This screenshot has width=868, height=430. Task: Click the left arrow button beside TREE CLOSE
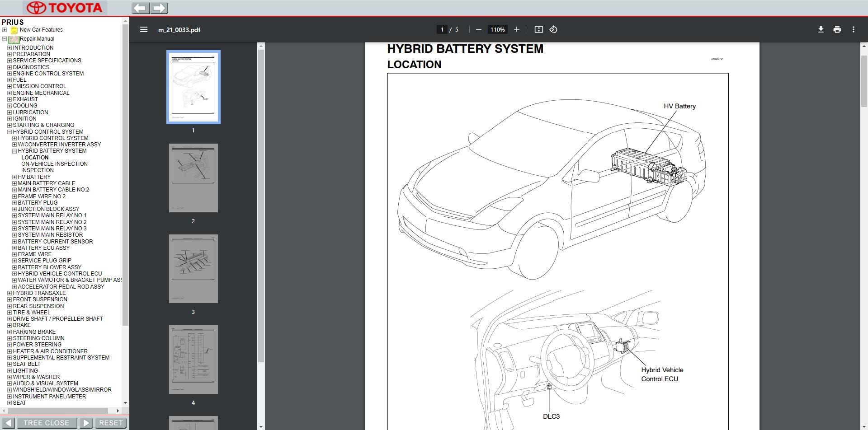click(x=8, y=423)
